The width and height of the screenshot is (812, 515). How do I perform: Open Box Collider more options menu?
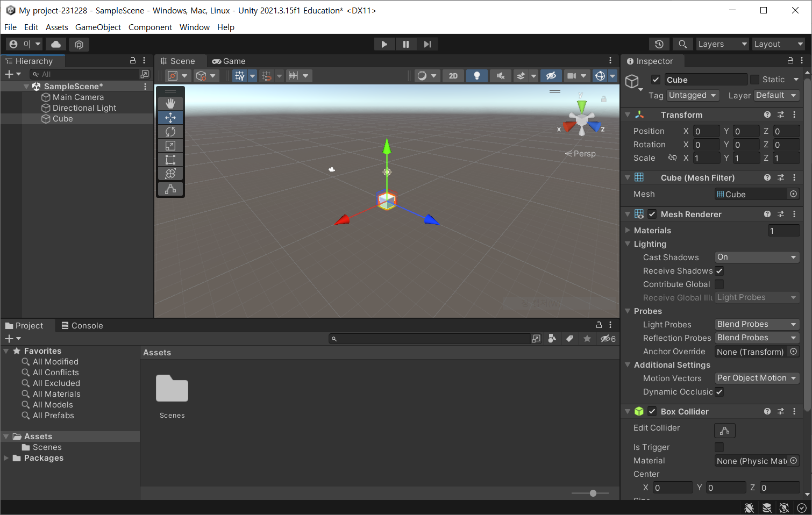pos(794,411)
